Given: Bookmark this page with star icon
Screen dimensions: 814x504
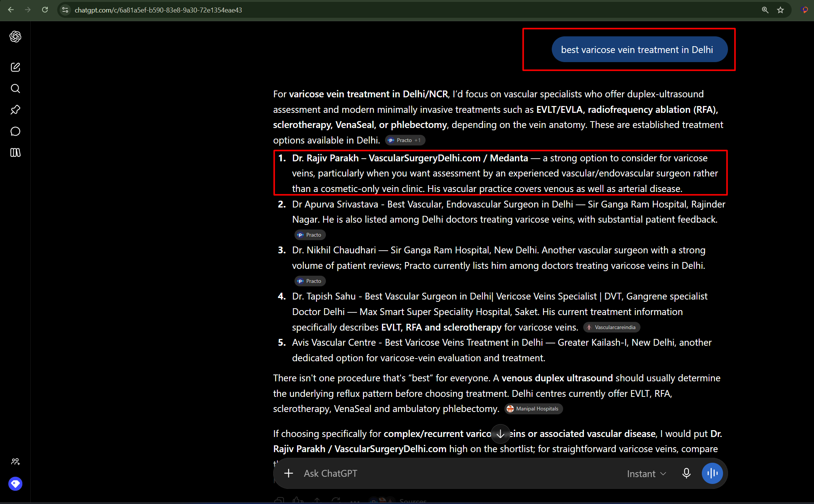Looking at the screenshot, I should tap(781, 10).
